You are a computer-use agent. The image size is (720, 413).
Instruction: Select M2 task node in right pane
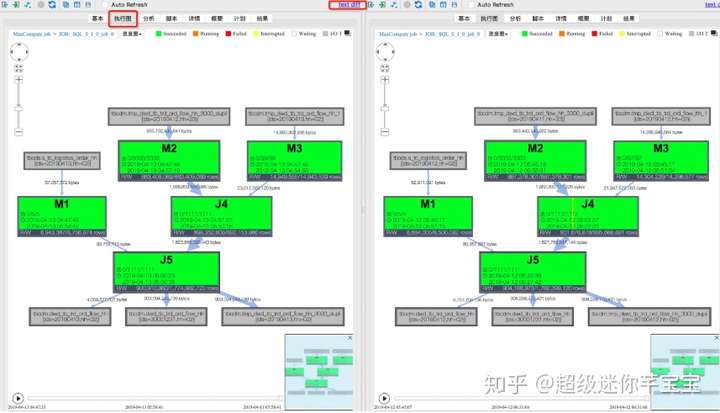pos(535,161)
